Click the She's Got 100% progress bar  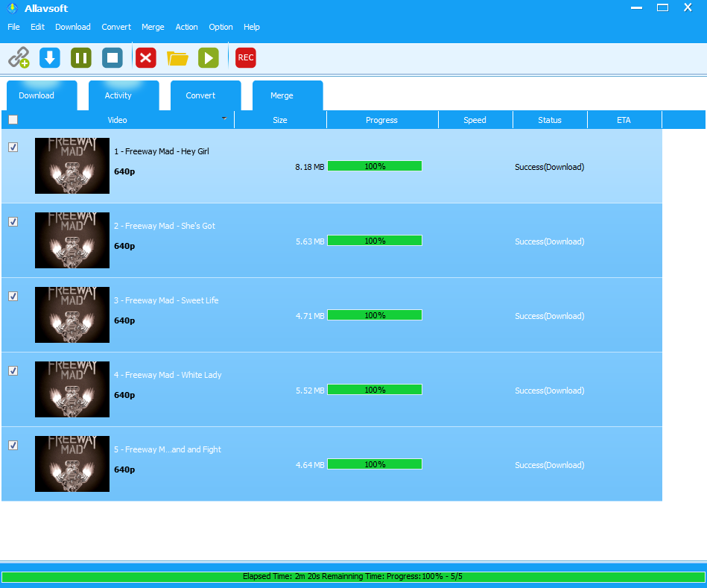(x=375, y=241)
